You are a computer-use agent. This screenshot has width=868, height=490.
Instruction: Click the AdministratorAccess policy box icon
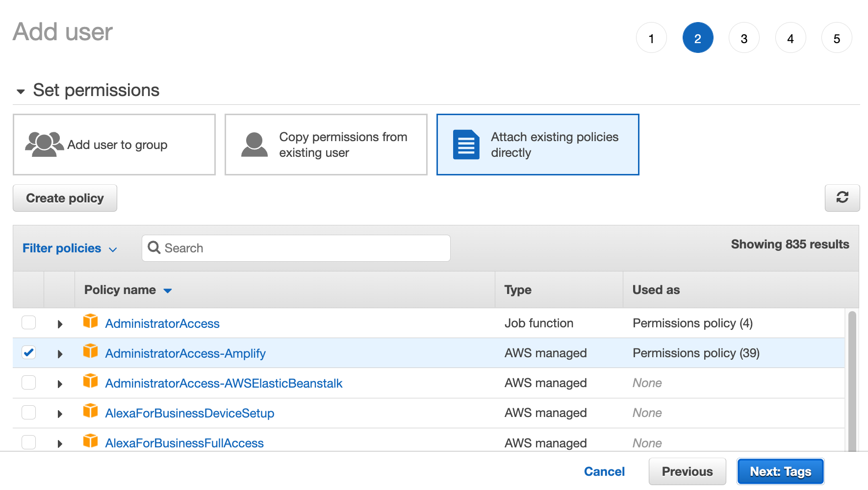91,321
